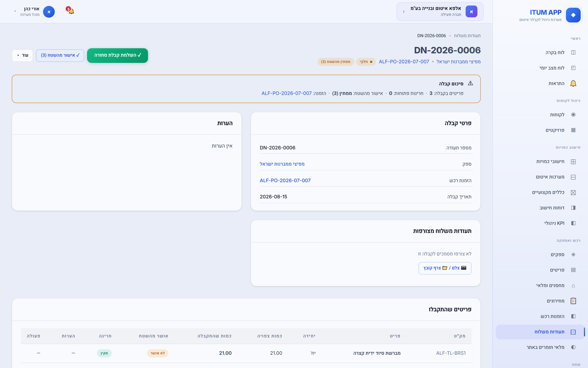This screenshot has height=368, width=588.
Task: Click the חישובי כמויות sidebar icon
Action: point(573,162)
